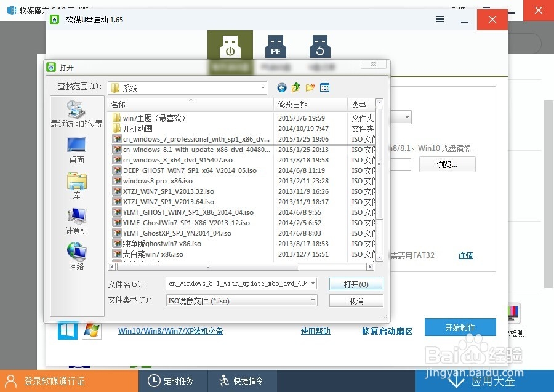This screenshot has width=554, height=392.
Task: Open 快捷指令 in bottom bar
Action: coord(241,381)
